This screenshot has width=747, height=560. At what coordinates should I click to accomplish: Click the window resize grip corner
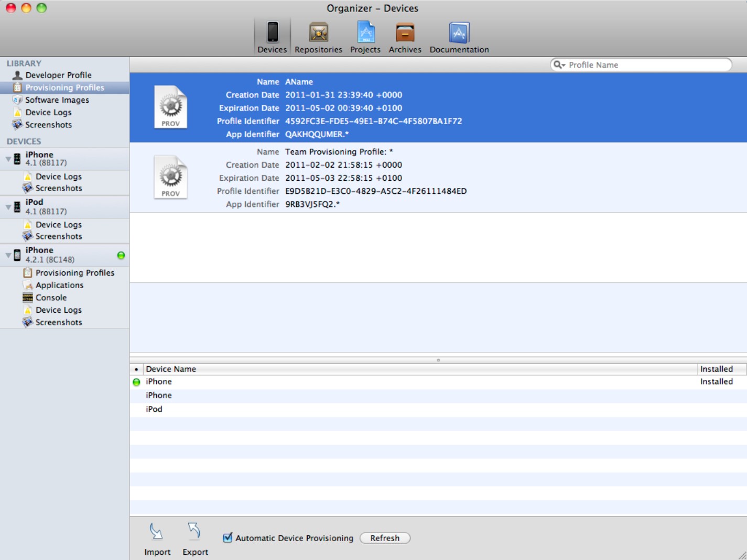(x=742, y=555)
